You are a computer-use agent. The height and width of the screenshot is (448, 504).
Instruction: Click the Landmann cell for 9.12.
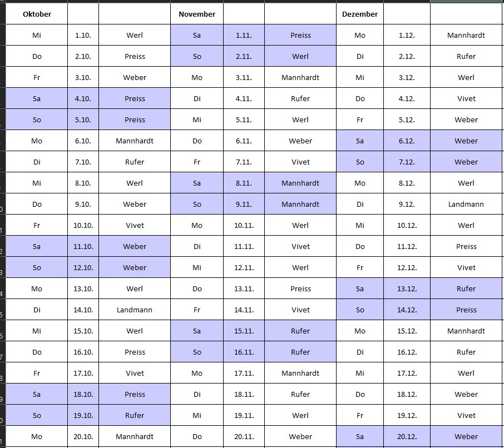tap(466, 204)
